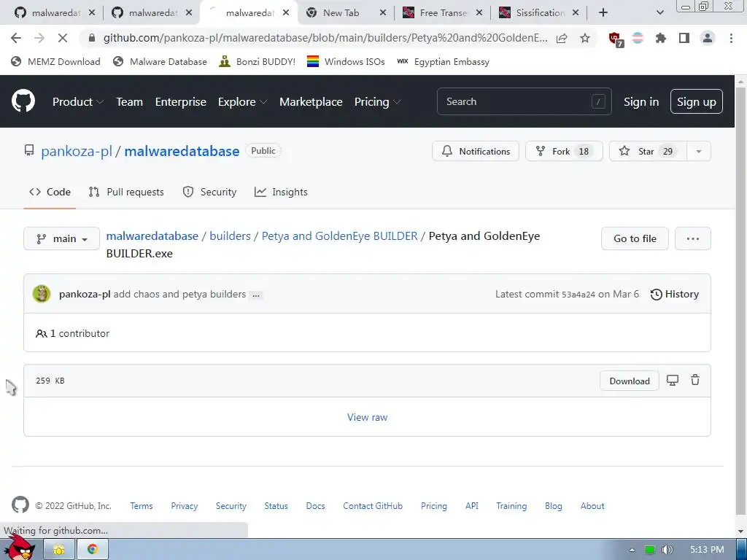Open a new tab with plus button

(x=603, y=13)
